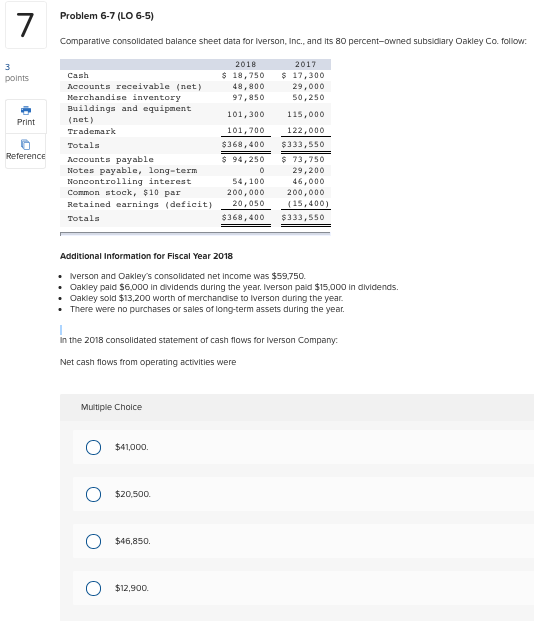Click the Retained earnings (deficit) label
Image resolution: width=534 pixels, height=621 pixels.
pyautogui.click(x=140, y=204)
